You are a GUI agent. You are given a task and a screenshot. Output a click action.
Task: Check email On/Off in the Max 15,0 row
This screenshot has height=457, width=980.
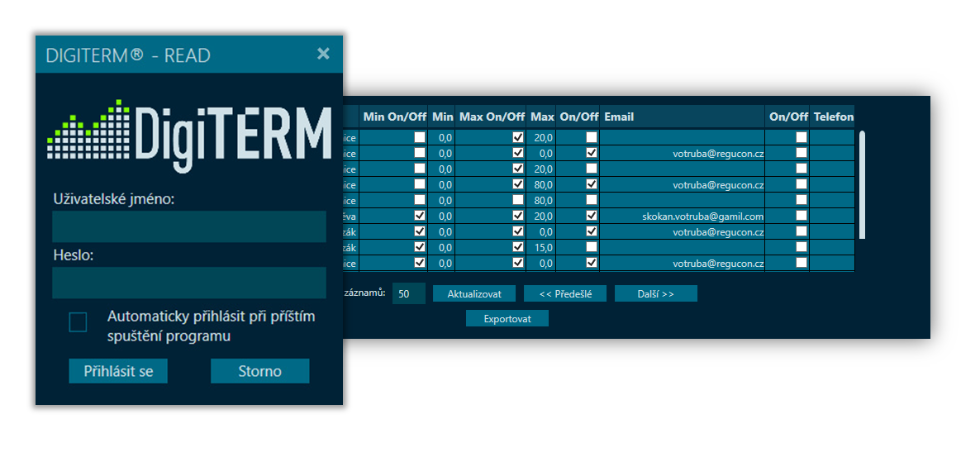point(592,247)
